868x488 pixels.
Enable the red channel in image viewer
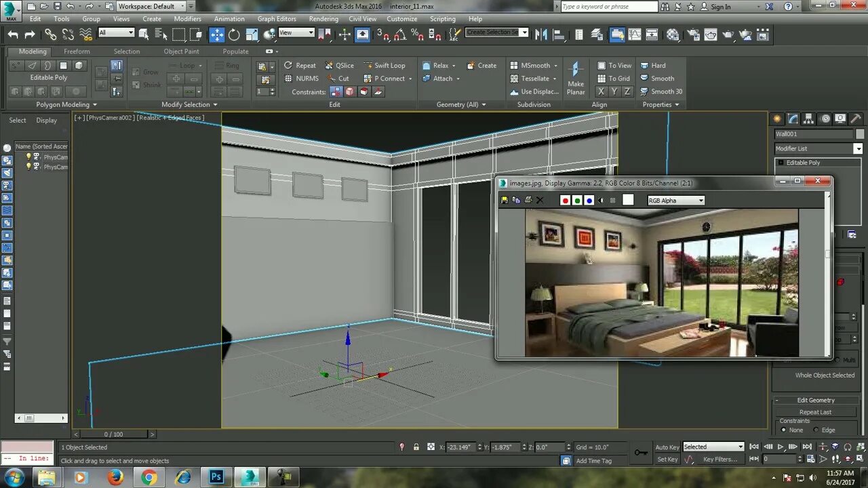(x=565, y=201)
